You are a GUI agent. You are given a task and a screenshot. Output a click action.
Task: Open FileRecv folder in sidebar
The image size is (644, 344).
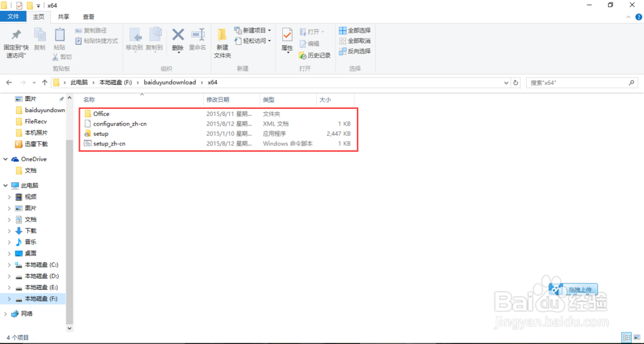coord(31,122)
